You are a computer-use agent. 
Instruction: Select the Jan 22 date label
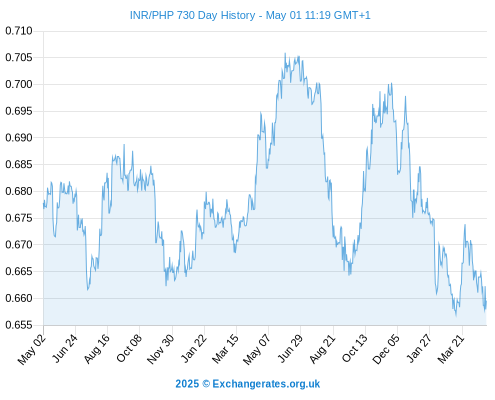(194, 348)
